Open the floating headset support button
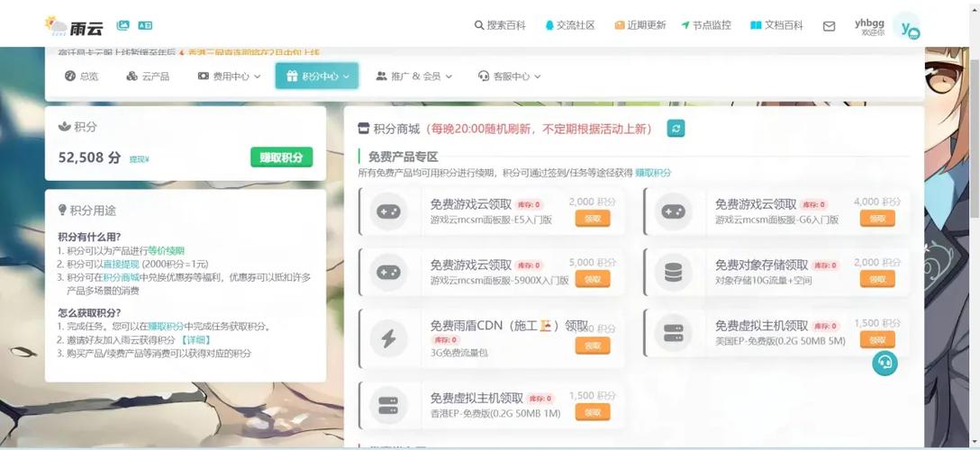Screen dimensions: 980x450 point(885,363)
